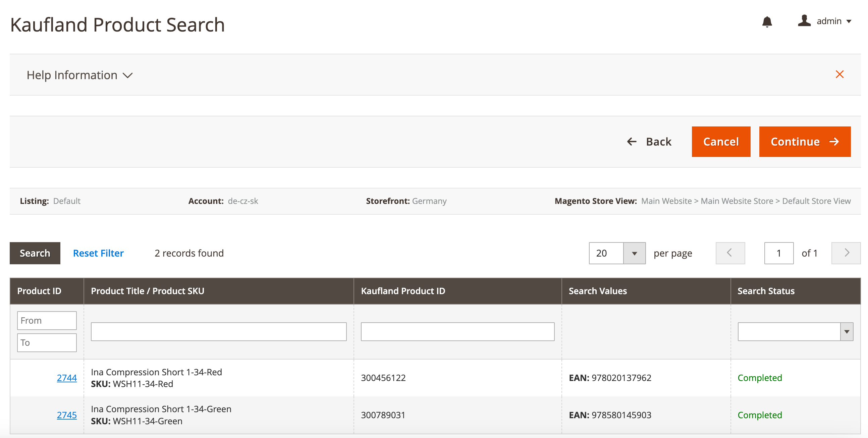Go to next page arrow
The width and height of the screenshot is (868, 438).
pyautogui.click(x=846, y=253)
